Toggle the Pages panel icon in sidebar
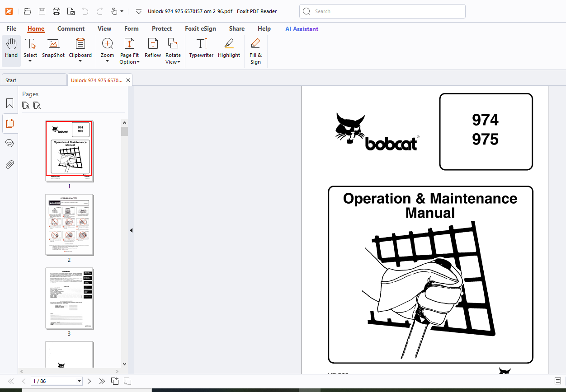This screenshot has height=392, width=566. [x=9, y=123]
